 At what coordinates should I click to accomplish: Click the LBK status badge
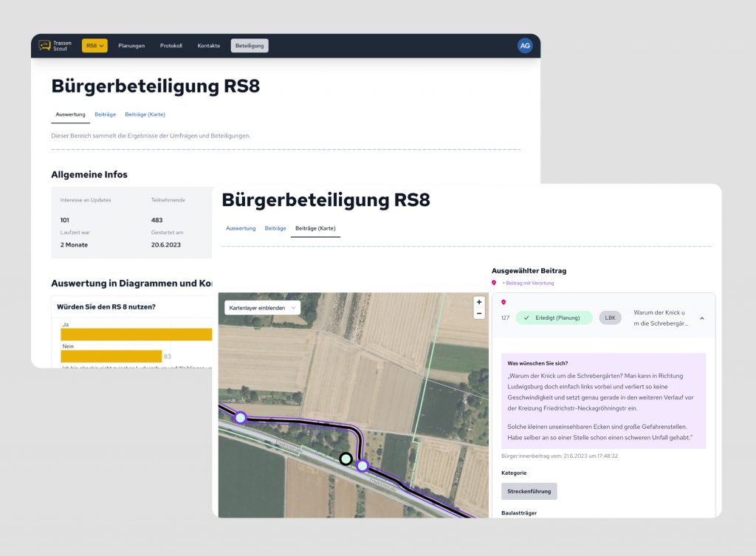pyautogui.click(x=610, y=318)
